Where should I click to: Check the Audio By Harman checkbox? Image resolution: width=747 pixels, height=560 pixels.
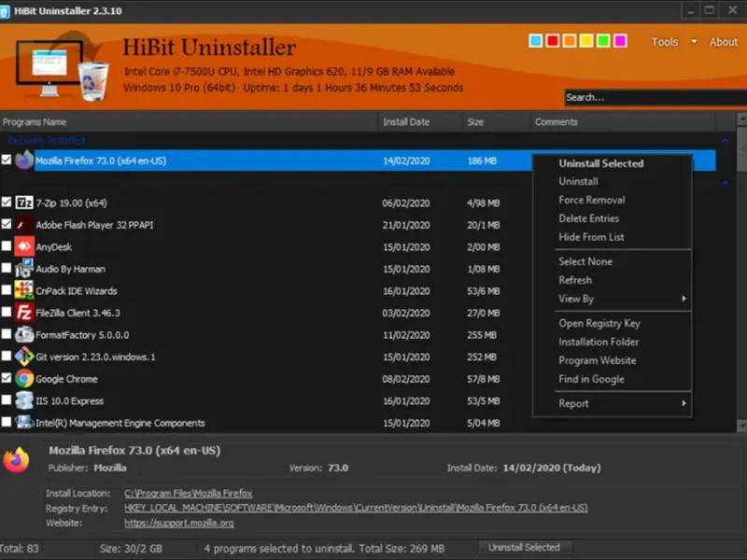coord(7,268)
